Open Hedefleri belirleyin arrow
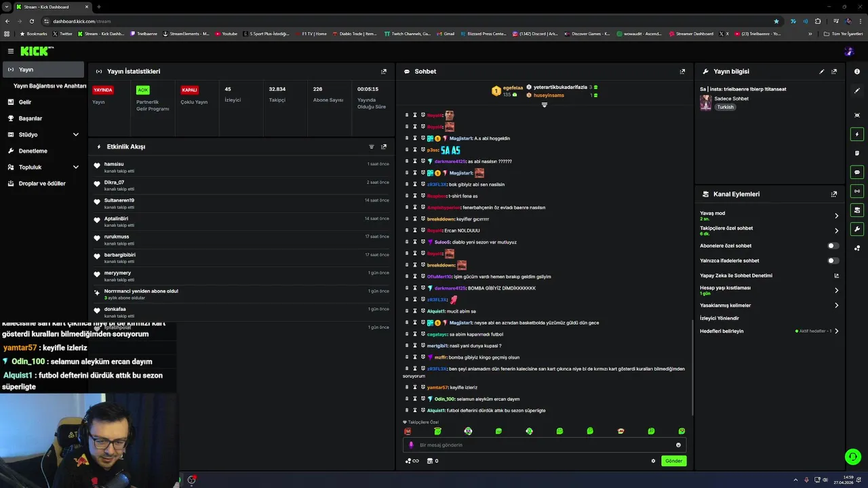Viewport: 868px width, 488px height. [836, 331]
